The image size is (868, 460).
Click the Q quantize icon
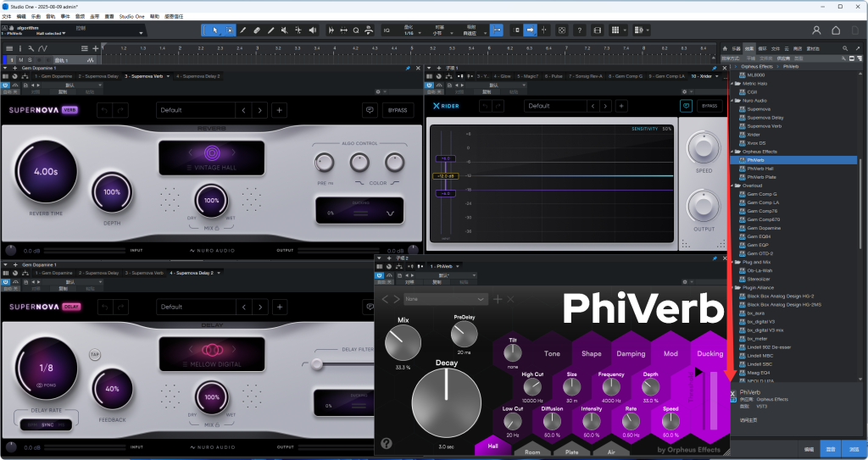pyautogui.click(x=356, y=30)
